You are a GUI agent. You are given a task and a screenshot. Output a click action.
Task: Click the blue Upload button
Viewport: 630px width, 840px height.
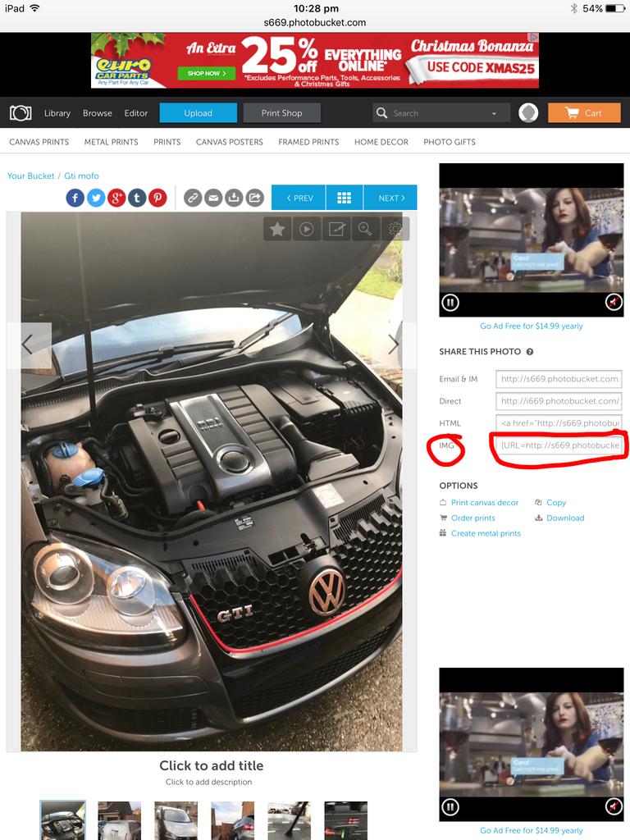[x=199, y=113]
